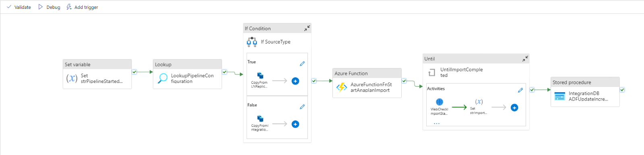Edit Until activities with pencil icon
Screen dimensions: 644x155
(x=520, y=90)
